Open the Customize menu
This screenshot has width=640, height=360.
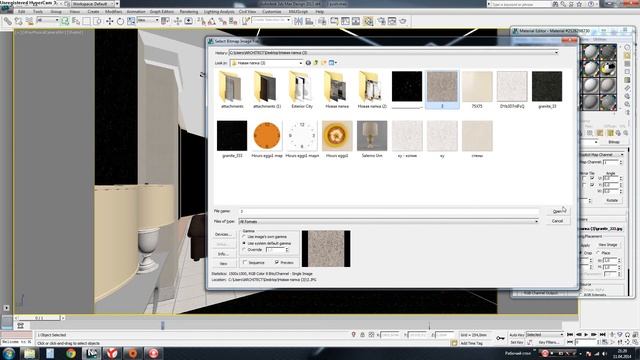point(271,11)
